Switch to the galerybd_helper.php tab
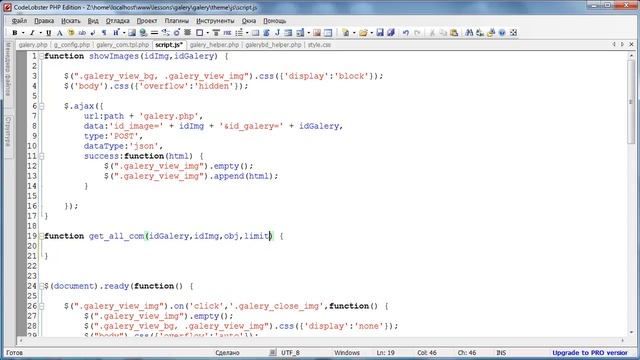The image size is (640, 360). (x=273, y=45)
